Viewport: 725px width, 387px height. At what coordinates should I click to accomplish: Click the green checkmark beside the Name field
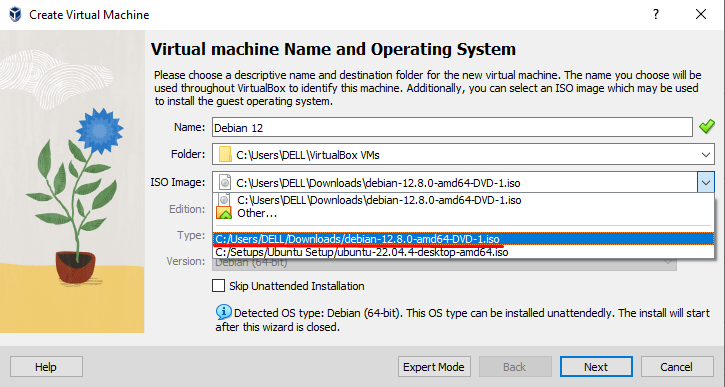pos(707,127)
